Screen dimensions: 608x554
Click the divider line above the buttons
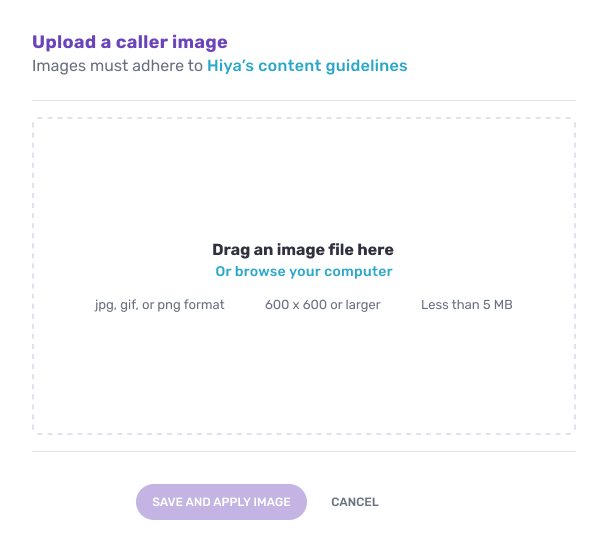pos(304,451)
